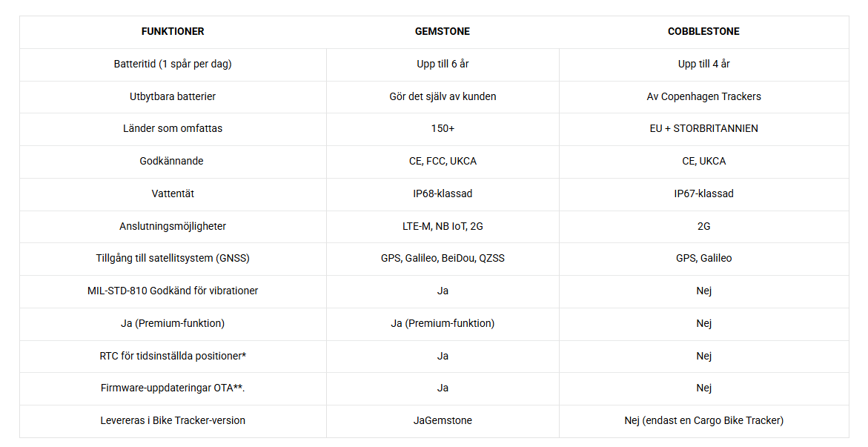Select the "CE, FCC, UKCA" approval cell
This screenshot has width=868, height=447.
tap(443, 161)
